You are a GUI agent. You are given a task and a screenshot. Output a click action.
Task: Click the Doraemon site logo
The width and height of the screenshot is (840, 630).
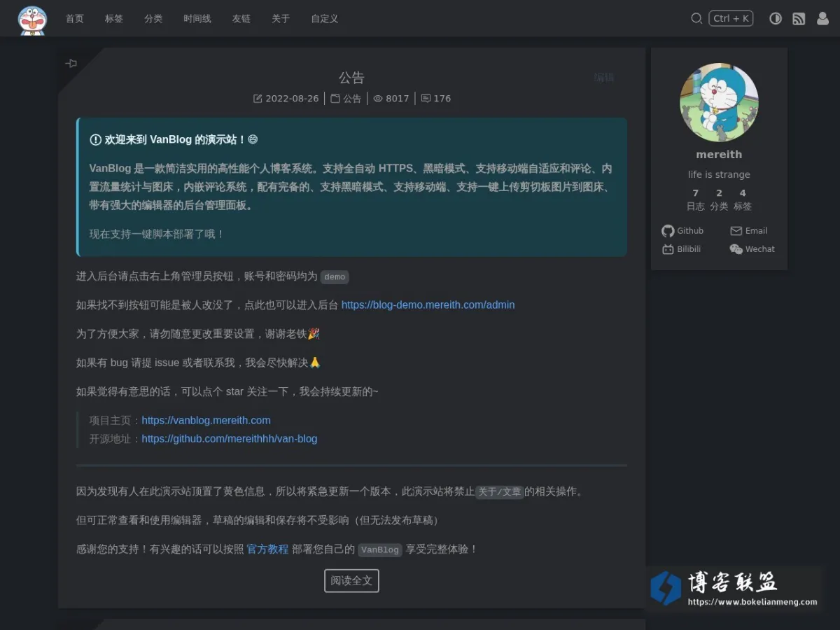(32, 19)
